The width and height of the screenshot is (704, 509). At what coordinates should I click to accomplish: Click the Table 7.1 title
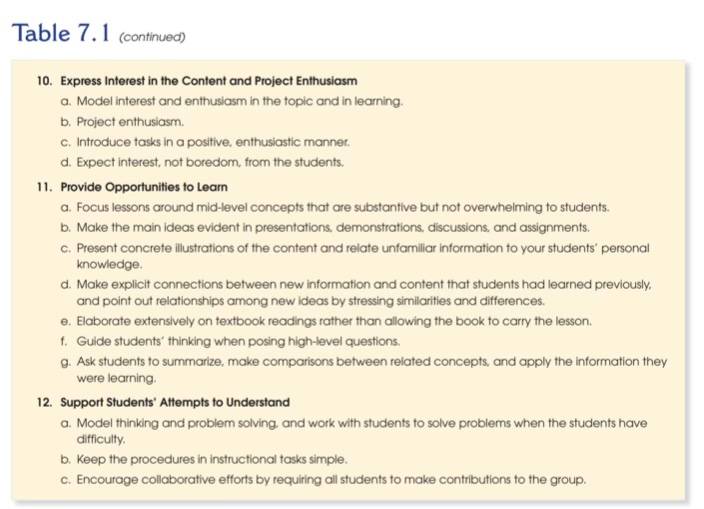[x=61, y=33]
